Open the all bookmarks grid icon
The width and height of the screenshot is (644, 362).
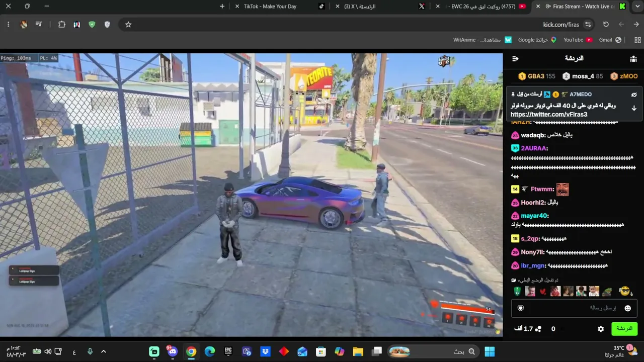click(638, 40)
